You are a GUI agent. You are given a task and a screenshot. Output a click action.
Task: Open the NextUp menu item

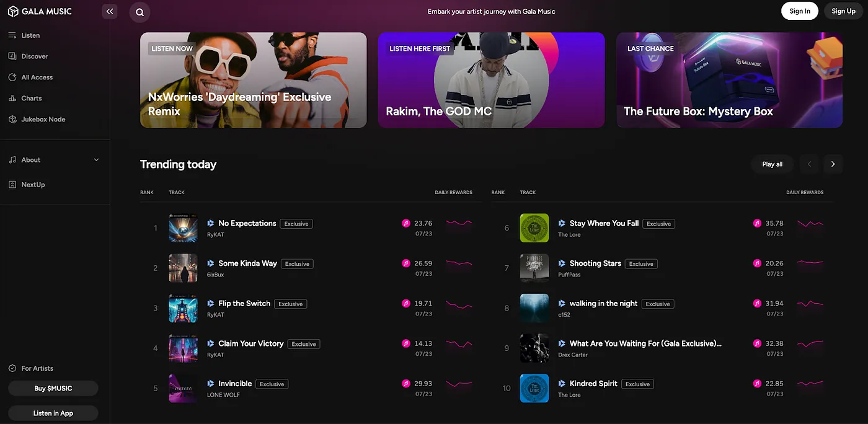pos(33,185)
